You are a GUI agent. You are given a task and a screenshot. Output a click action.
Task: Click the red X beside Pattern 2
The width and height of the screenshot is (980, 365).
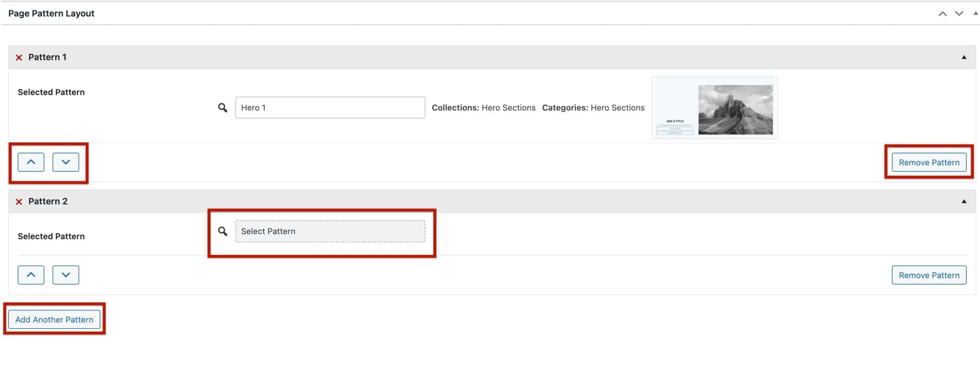(x=19, y=201)
